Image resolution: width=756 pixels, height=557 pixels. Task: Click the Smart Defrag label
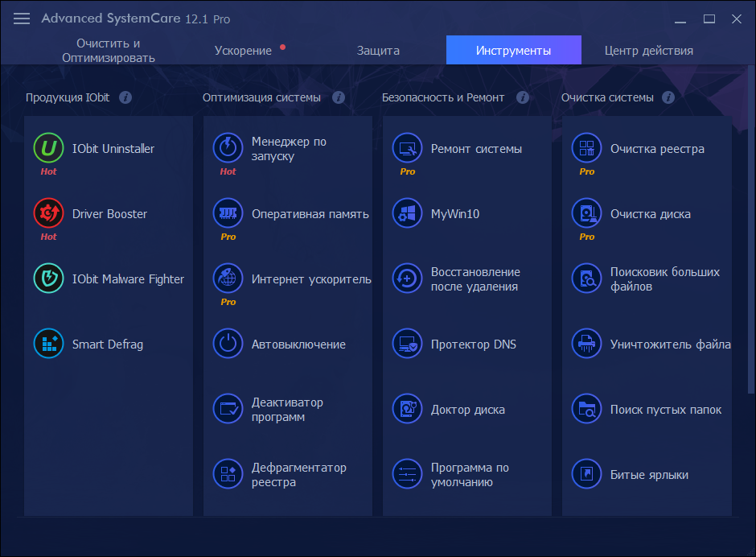coord(108,345)
